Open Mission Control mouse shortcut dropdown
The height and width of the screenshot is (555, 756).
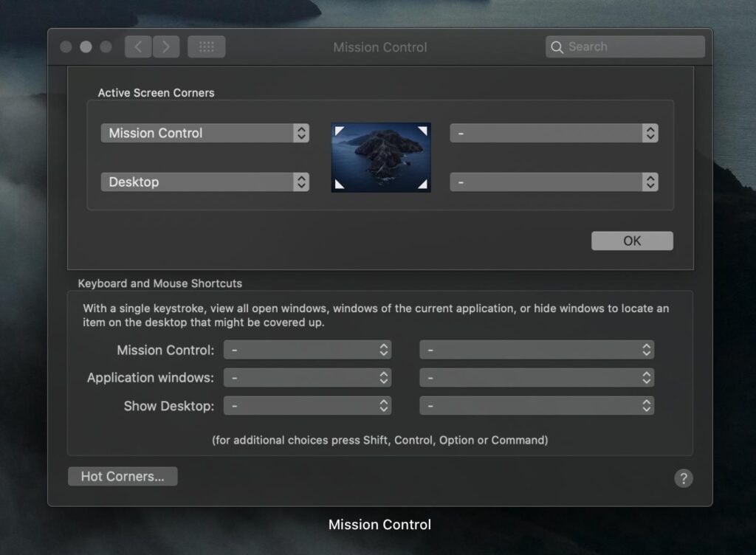click(537, 350)
